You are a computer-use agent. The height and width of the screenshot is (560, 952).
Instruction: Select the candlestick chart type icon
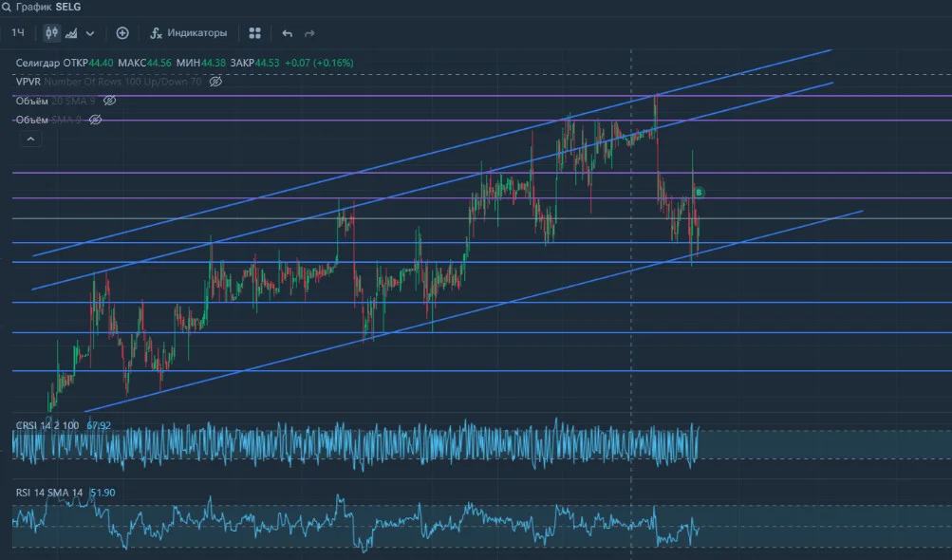coord(51,33)
